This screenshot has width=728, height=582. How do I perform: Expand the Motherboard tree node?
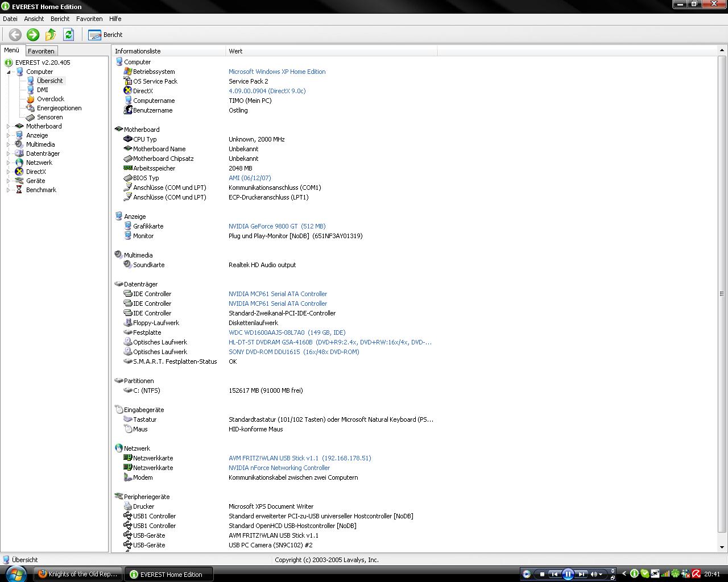pyautogui.click(x=9, y=126)
